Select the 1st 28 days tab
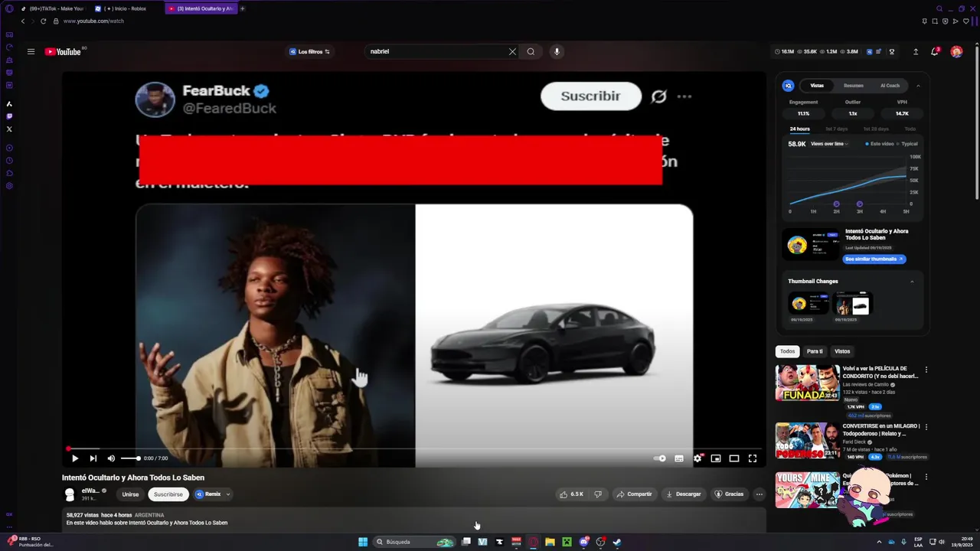Image resolution: width=980 pixels, height=551 pixels. [876, 129]
